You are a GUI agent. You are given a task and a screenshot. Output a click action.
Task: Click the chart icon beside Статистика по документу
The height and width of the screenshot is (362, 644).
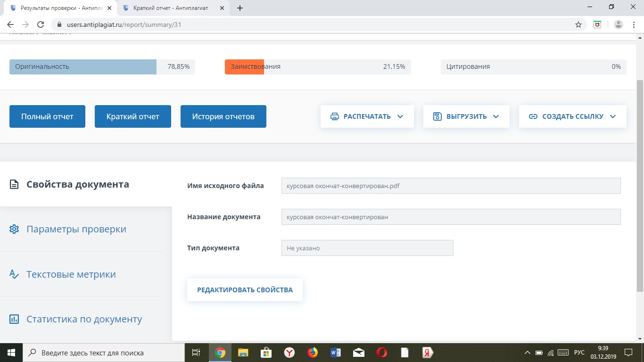(x=14, y=320)
